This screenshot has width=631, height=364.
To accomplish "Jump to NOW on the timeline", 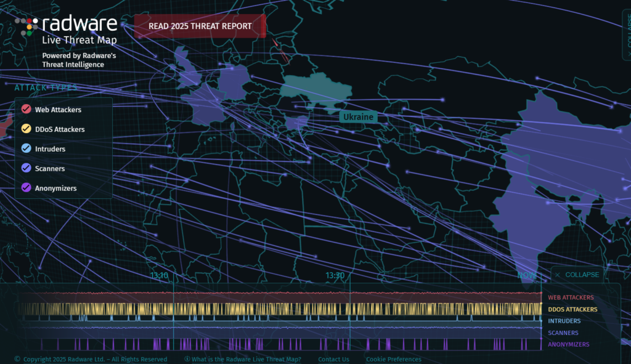I will [527, 275].
